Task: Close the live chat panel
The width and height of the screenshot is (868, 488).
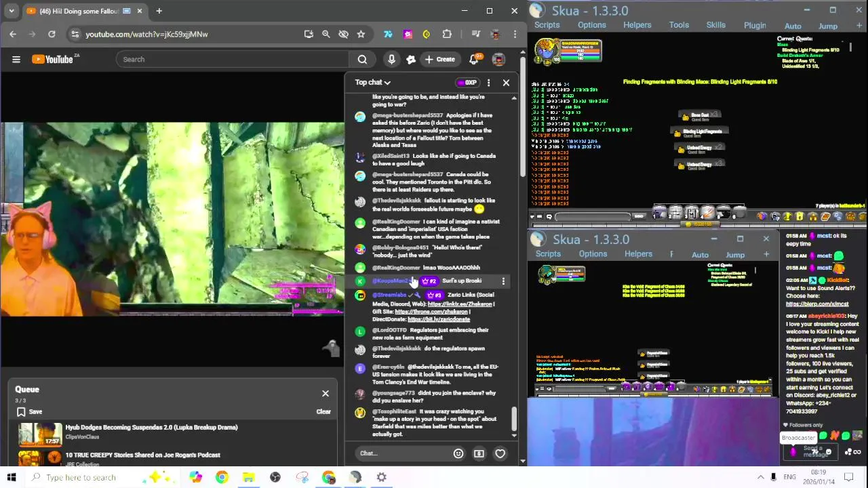Action: tap(506, 83)
